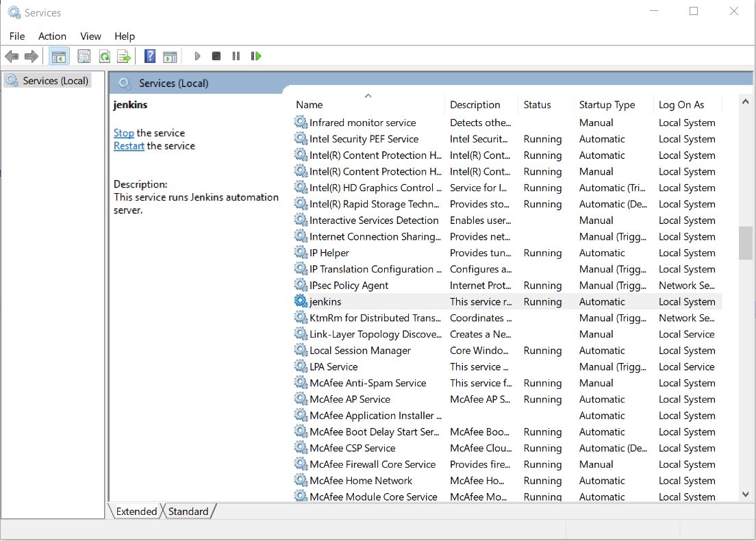
Task: Click the gear icon beside Intel Security PEF Service
Action: (301, 139)
